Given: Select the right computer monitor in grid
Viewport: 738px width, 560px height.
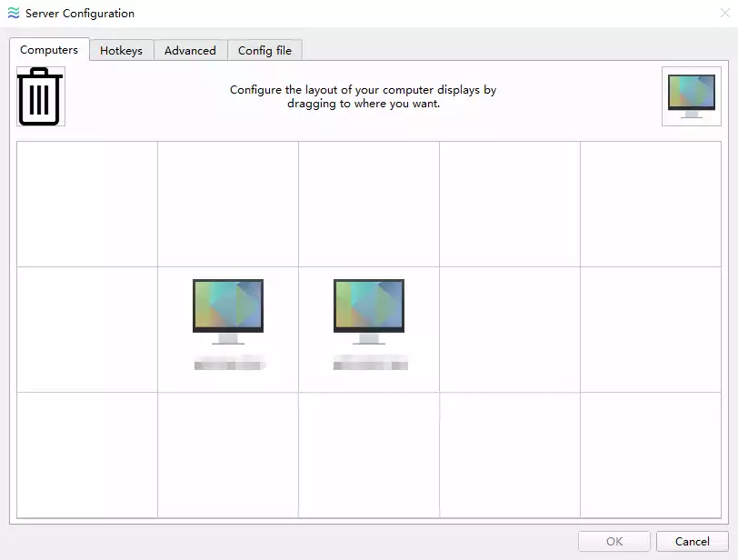Looking at the screenshot, I should pos(369,312).
